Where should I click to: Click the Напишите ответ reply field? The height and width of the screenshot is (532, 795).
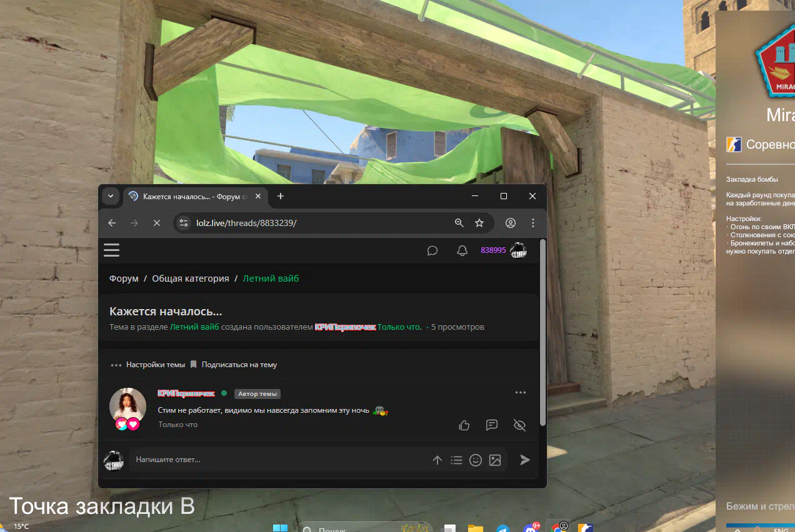pyautogui.click(x=278, y=460)
